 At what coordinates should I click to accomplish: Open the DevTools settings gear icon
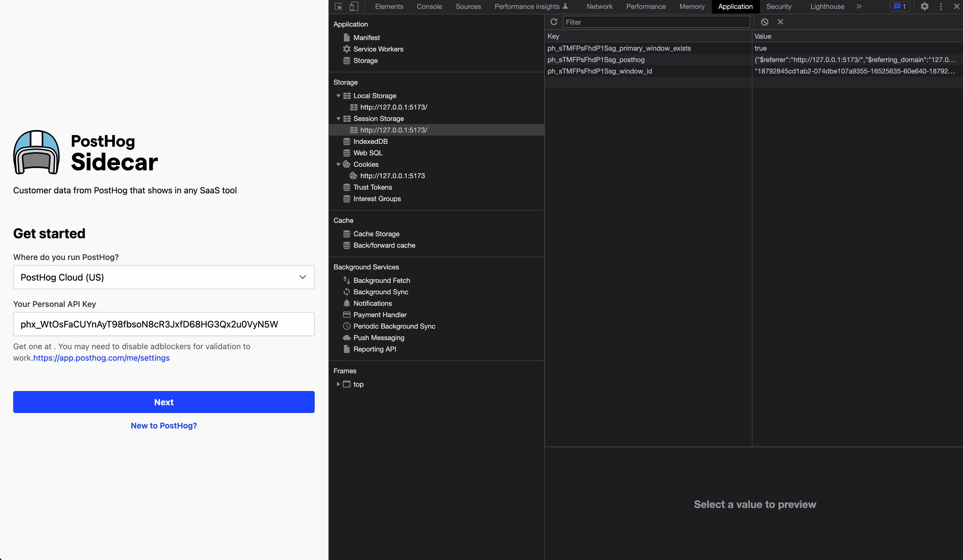(x=924, y=7)
